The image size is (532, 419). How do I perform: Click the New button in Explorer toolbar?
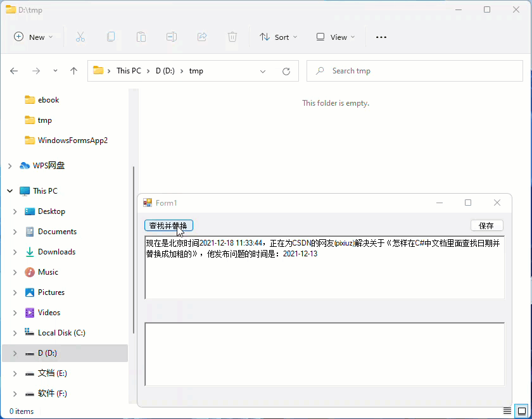coord(33,37)
